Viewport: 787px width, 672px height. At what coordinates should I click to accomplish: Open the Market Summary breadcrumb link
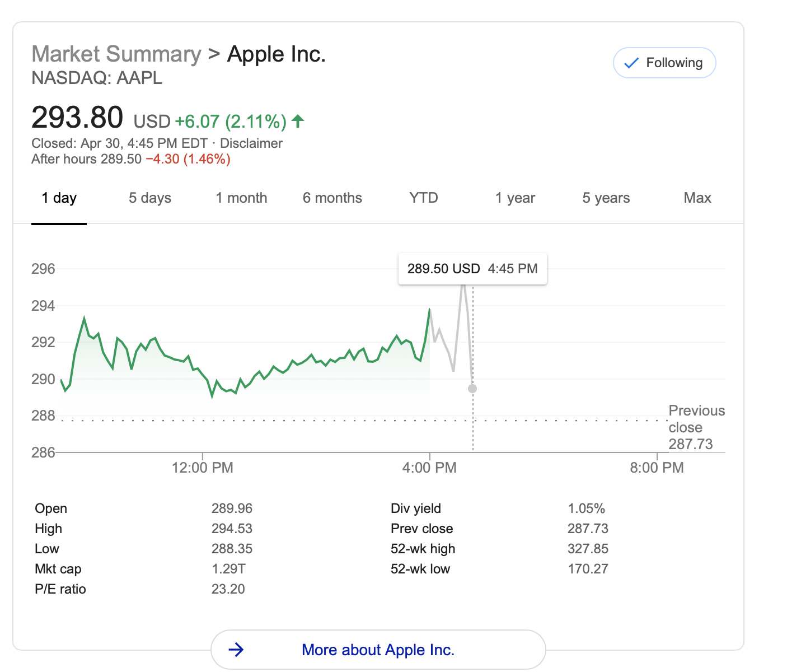pos(116,53)
